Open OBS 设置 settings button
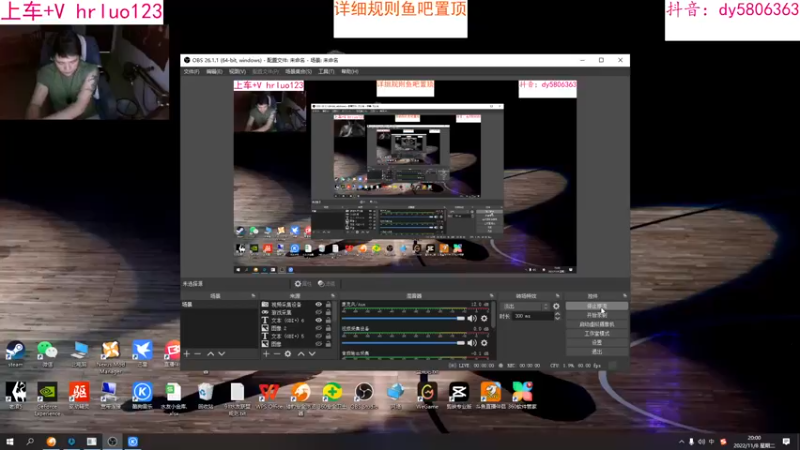Viewport: 800px width, 450px height. (x=597, y=343)
